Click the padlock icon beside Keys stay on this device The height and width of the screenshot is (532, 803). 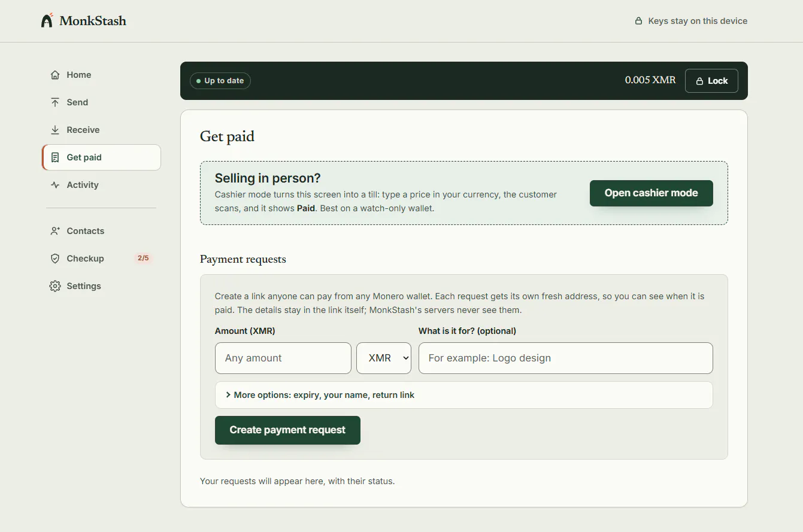(x=639, y=21)
